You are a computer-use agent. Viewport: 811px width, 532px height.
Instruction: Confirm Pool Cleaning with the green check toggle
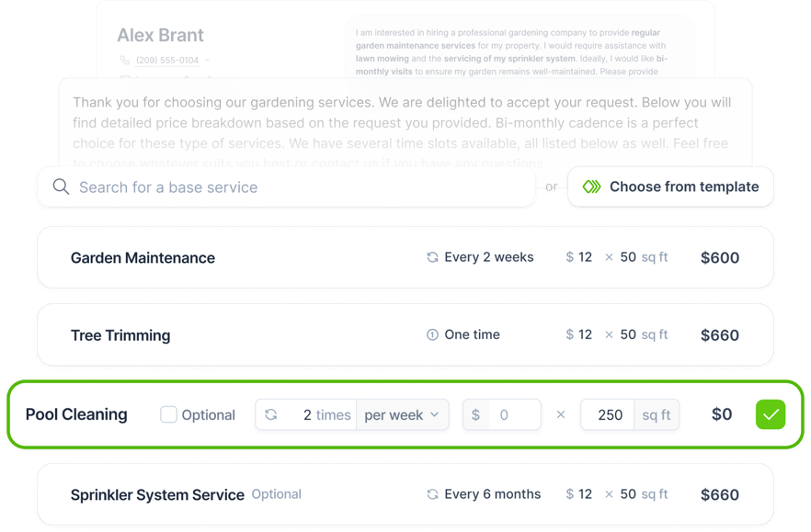tap(771, 414)
